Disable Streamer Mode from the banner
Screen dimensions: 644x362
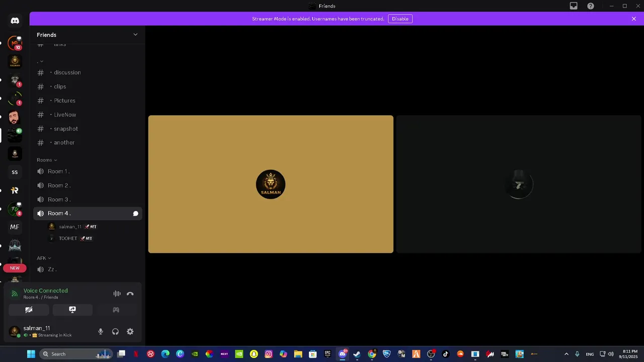[400, 19]
